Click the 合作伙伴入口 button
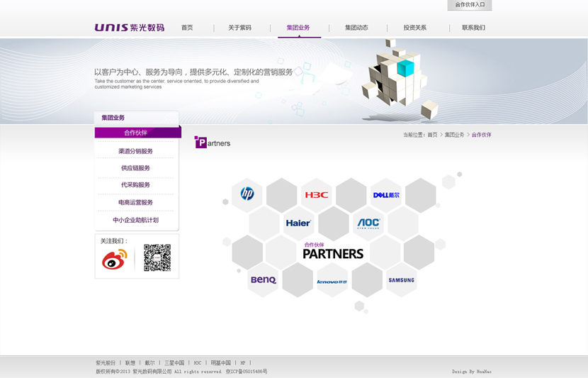Viewport: 588px width, 378px height. pyautogui.click(x=470, y=5)
